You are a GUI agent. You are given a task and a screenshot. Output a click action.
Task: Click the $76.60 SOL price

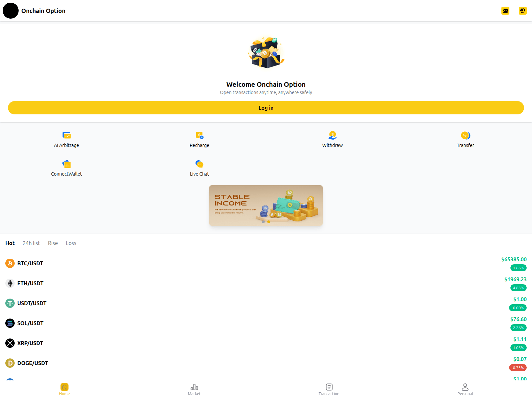[x=518, y=319]
